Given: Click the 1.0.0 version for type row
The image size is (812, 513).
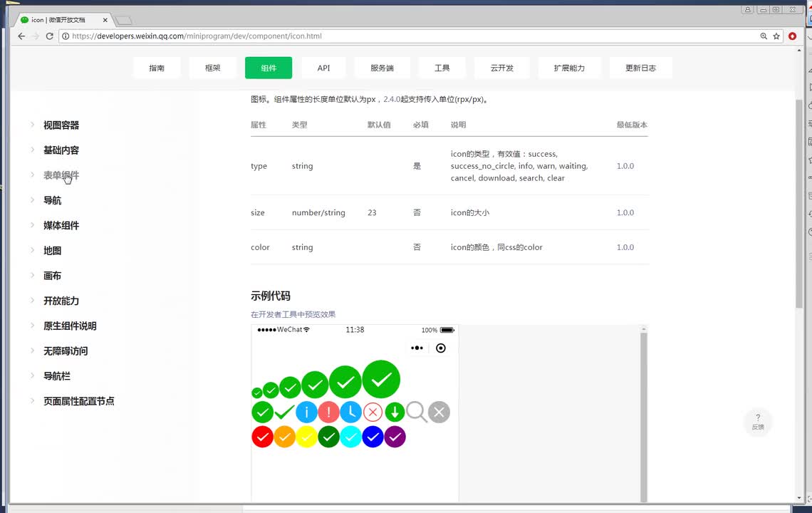Looking at the screenshot, I should click(625, 166).
